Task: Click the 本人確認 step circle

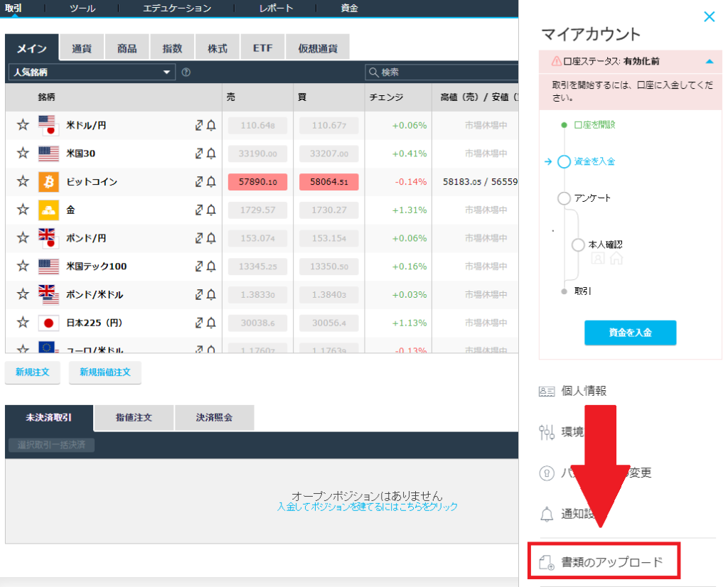Action: 578,245
